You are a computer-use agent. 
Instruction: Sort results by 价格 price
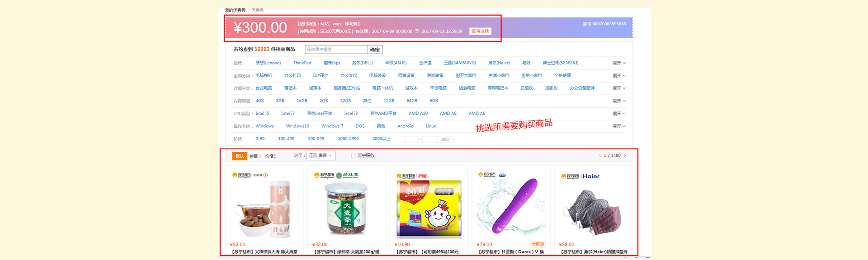click(x=270, y=156)
